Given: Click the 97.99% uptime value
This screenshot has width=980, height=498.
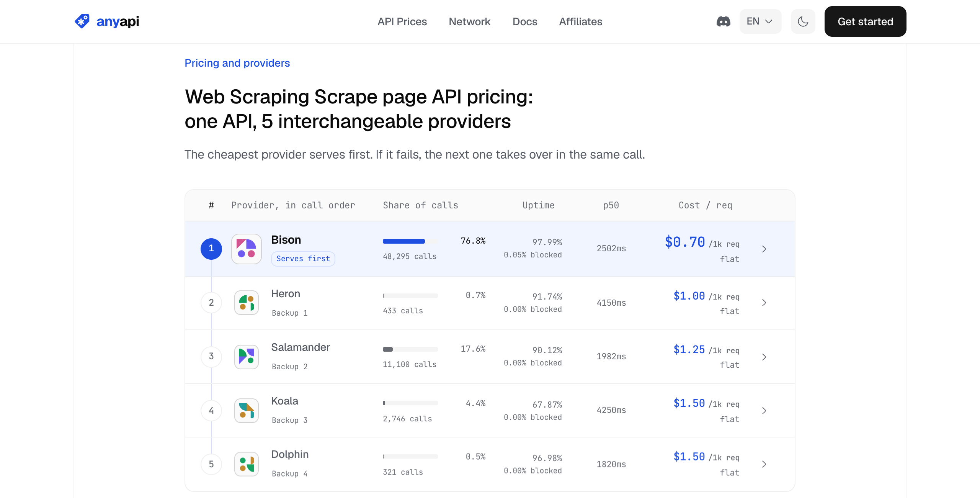Looking at the screenshot, I should (547, 242).
